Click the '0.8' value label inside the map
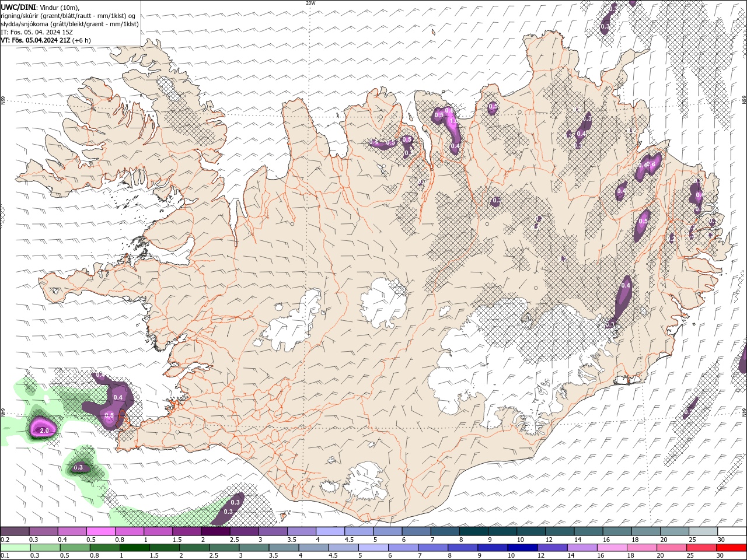The image size is (747, 560). pyautogui.click(x=449, y=110)
